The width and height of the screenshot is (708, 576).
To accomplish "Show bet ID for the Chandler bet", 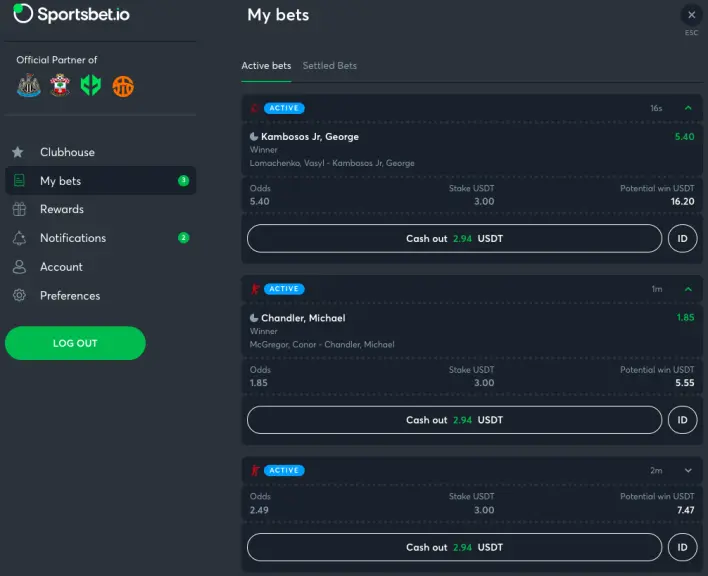I will point(682,420).
